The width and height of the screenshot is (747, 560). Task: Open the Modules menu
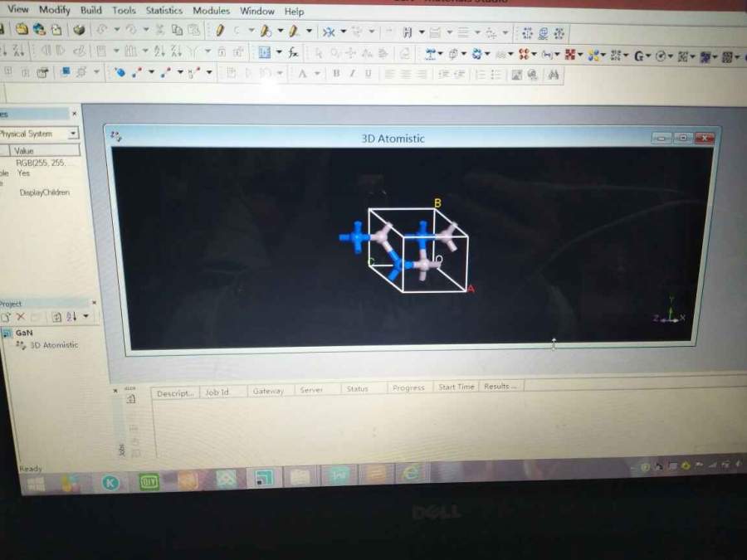(211, 11)
